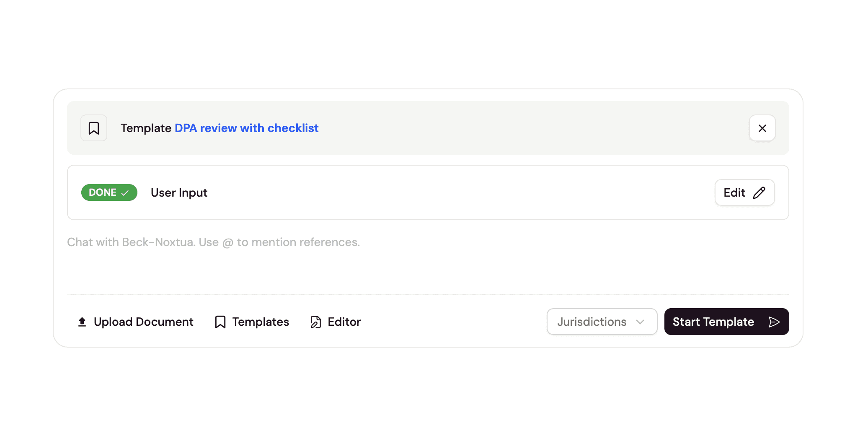Image resolution: width=868 pixels, height=426 pixels.
Task: Click the green DONE status badge
Action: pos(109,192)
